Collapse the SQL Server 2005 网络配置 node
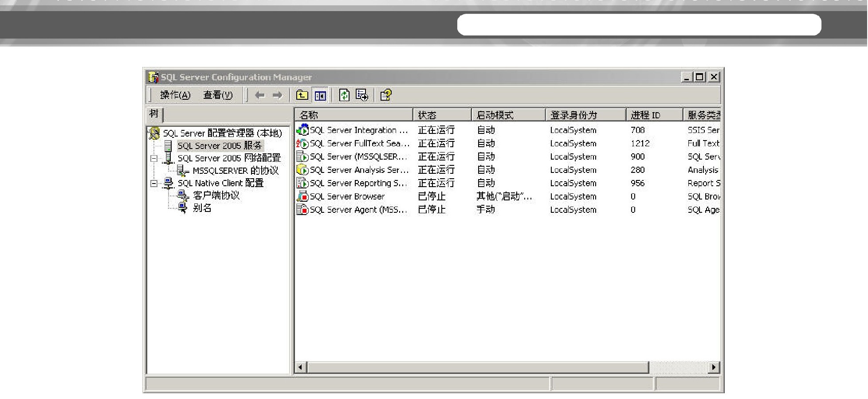Viewport: 868px width, 399px height. 153,158
